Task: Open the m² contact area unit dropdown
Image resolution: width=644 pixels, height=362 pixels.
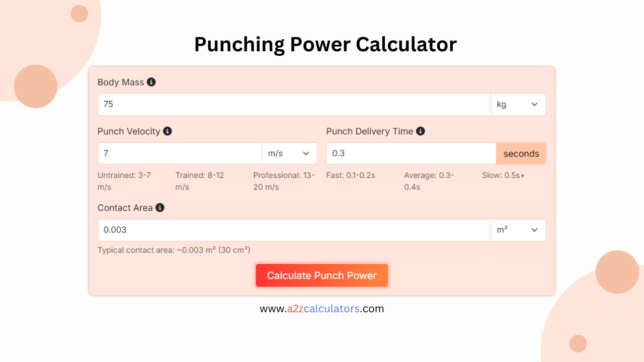Action: point(518,230)
